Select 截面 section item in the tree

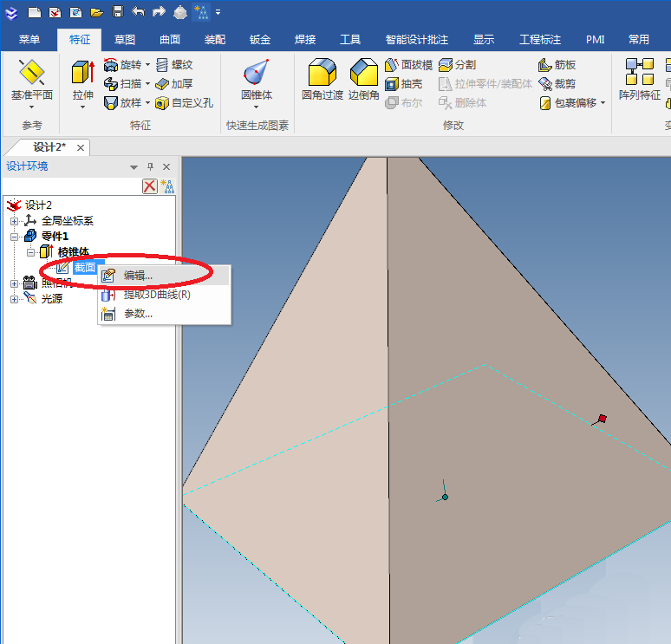tap(85, 268)
